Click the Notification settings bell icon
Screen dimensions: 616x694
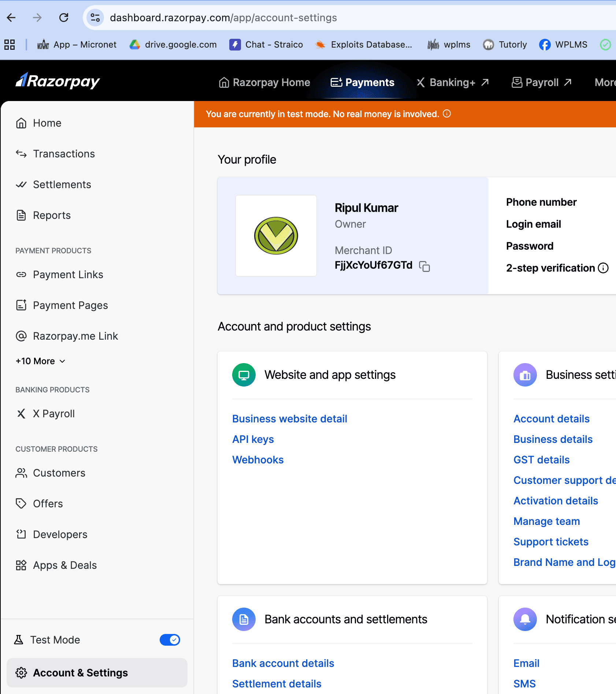[x=525, y=619]
